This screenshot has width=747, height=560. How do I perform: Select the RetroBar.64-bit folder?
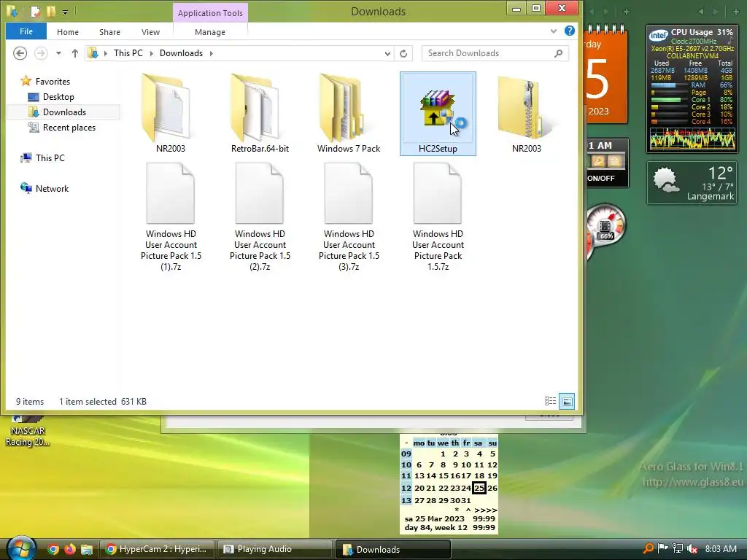click(260, 113)
